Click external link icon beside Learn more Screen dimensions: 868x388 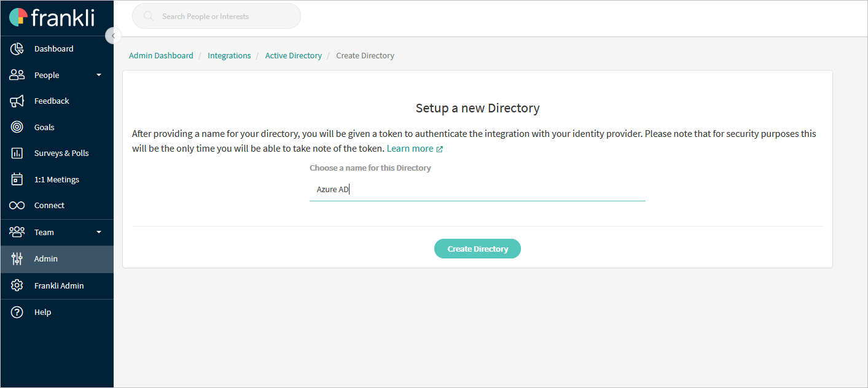[439, 149]
